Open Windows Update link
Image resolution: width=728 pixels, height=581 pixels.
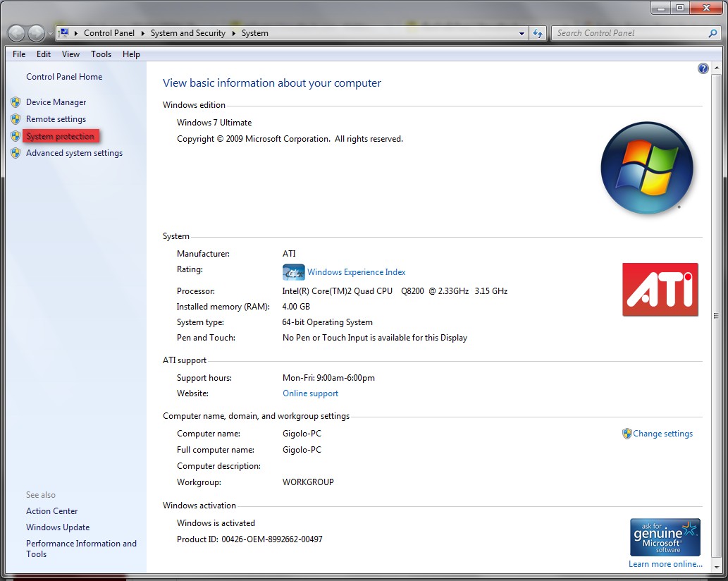coord(58,527)
